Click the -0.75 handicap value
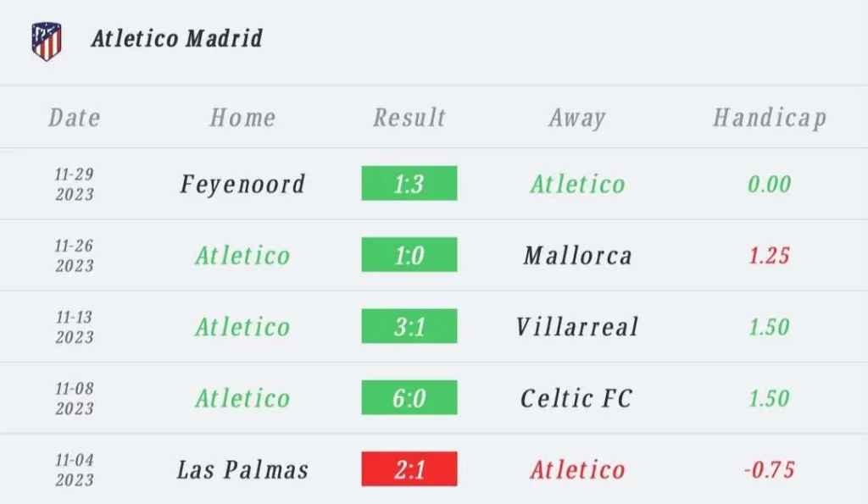The width and height of the screenshot is (868, 504). pos(770,470)
